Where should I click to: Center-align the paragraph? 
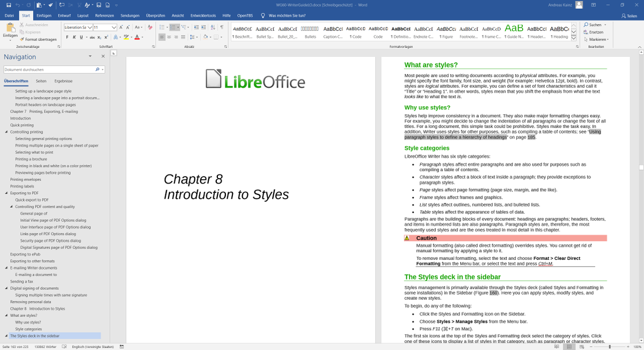[x=170, y=37]
